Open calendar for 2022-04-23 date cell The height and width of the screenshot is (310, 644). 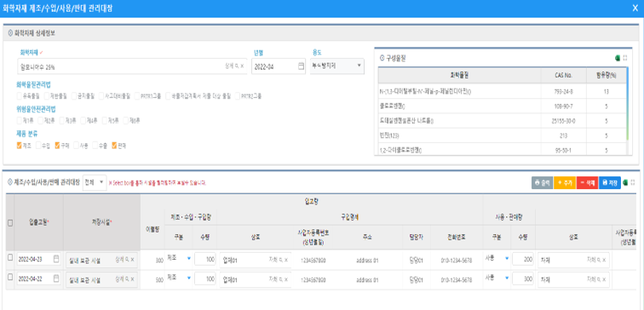(56, 260)
